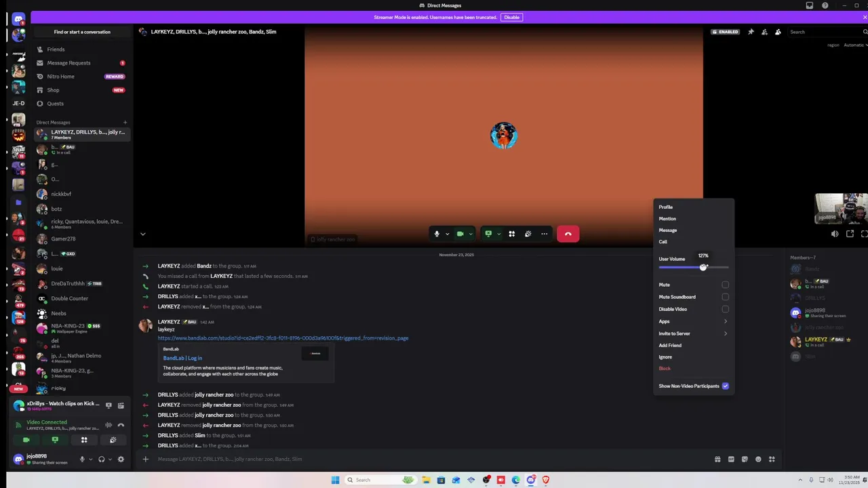868x488 pixels.
Task: Mute microphone in the user panel
Action: (x=83, y=459)
